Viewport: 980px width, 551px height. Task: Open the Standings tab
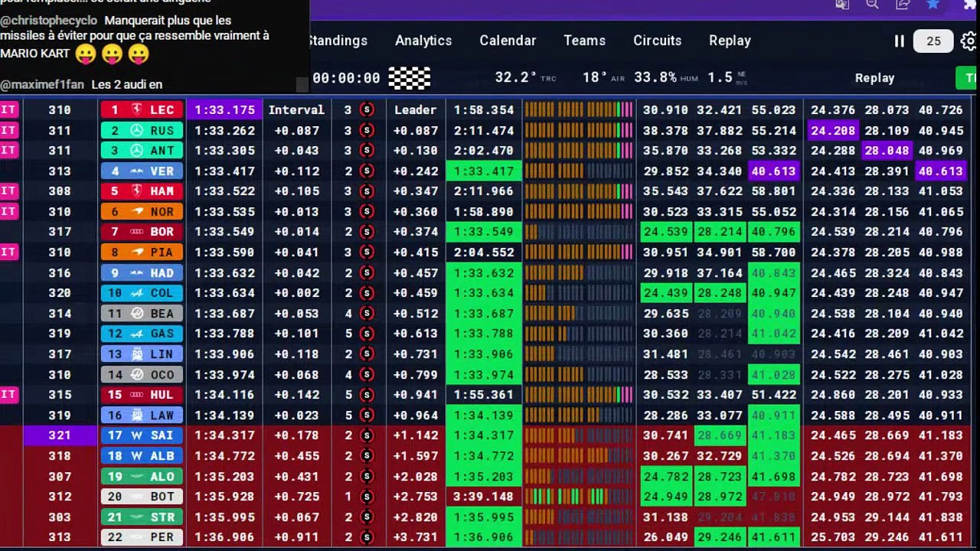(x=338, y=41)
